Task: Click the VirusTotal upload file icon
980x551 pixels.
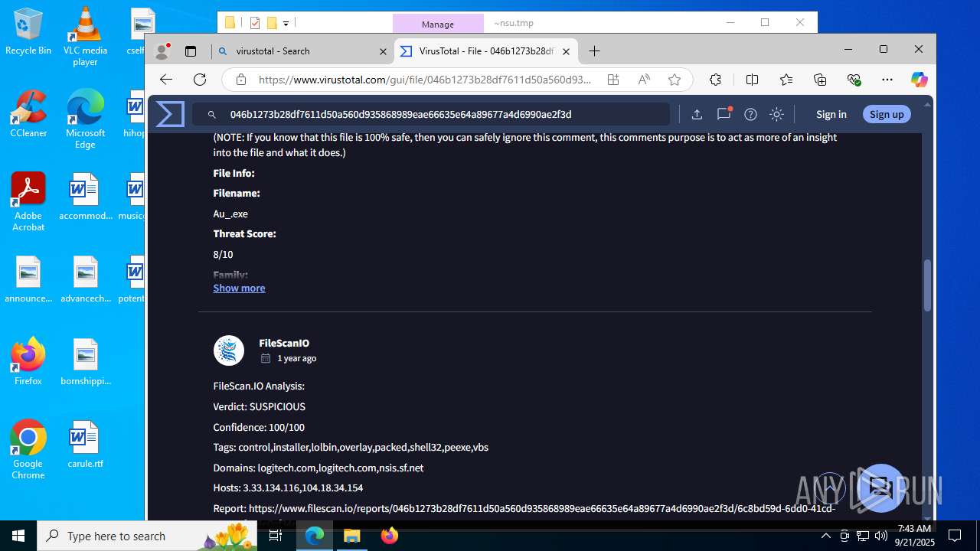Action: 697,114
